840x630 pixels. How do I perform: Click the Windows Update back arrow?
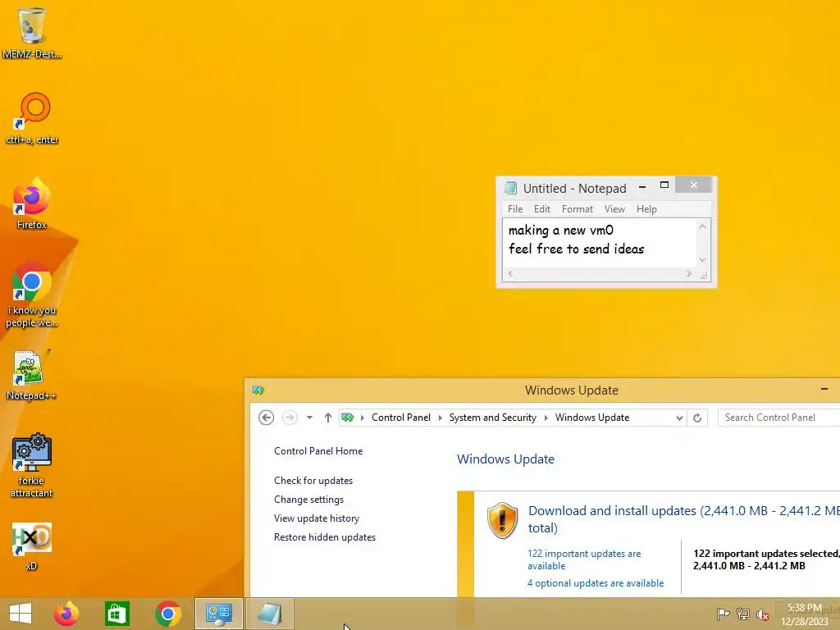click(x=267, y=418)
